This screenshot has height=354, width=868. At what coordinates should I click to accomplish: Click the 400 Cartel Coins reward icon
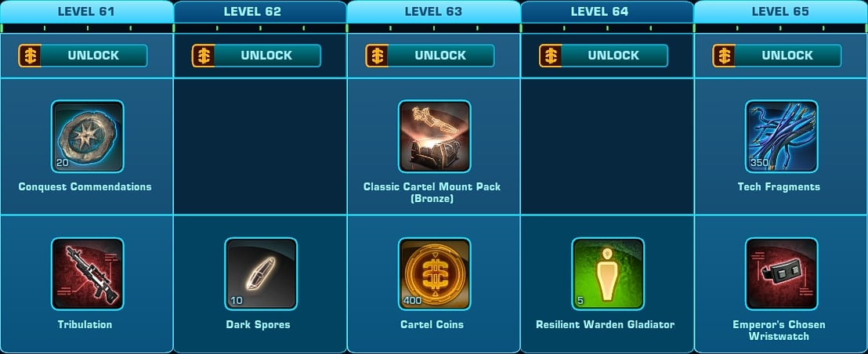pos(435,274)
